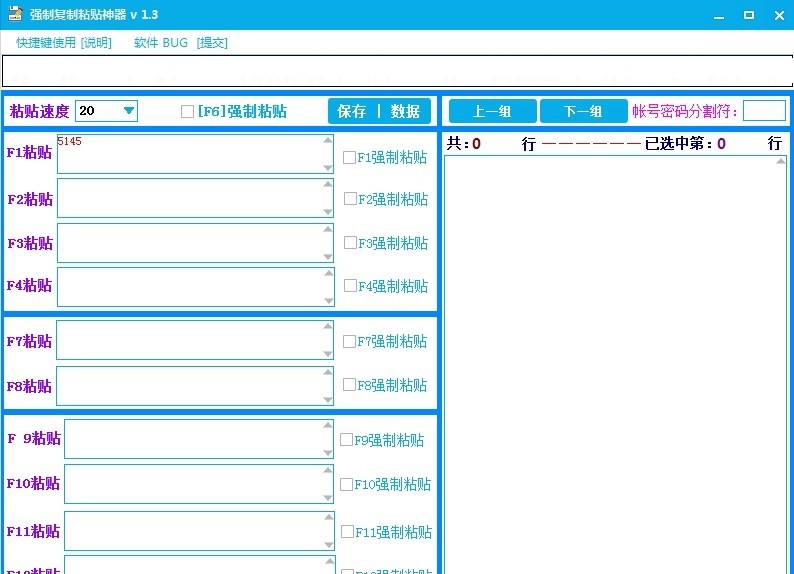This screenshot has width=794, height=574.
Task: Open 软件 BUG [提交] menu
Action: tap(181, 43)
